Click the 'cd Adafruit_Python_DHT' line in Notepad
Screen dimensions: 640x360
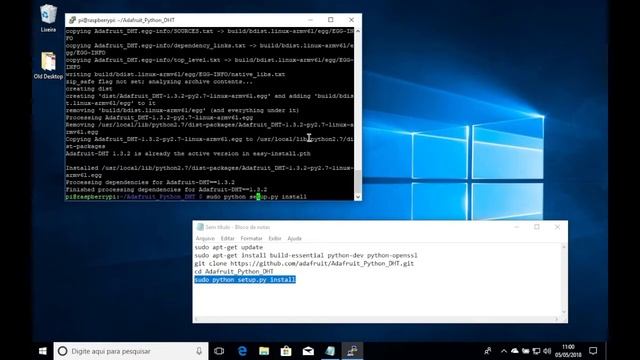pos(234,271)
